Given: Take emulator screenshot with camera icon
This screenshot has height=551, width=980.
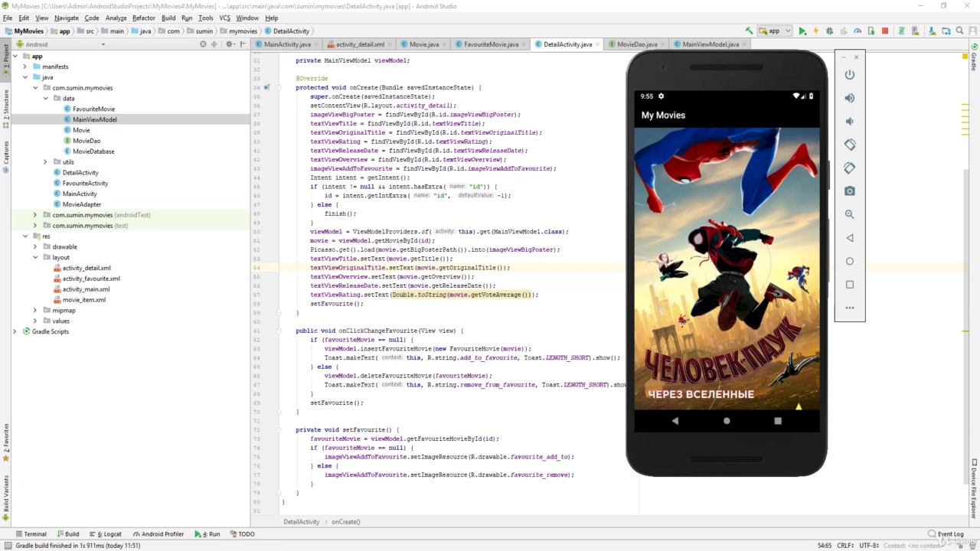Looking at the screenshot, I should [850, 191].
